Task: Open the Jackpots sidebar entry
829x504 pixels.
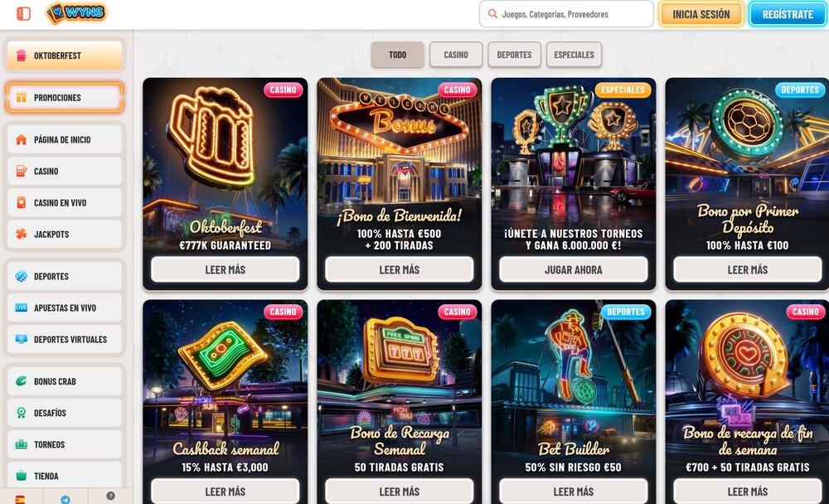Action: [x=65, y=235]
